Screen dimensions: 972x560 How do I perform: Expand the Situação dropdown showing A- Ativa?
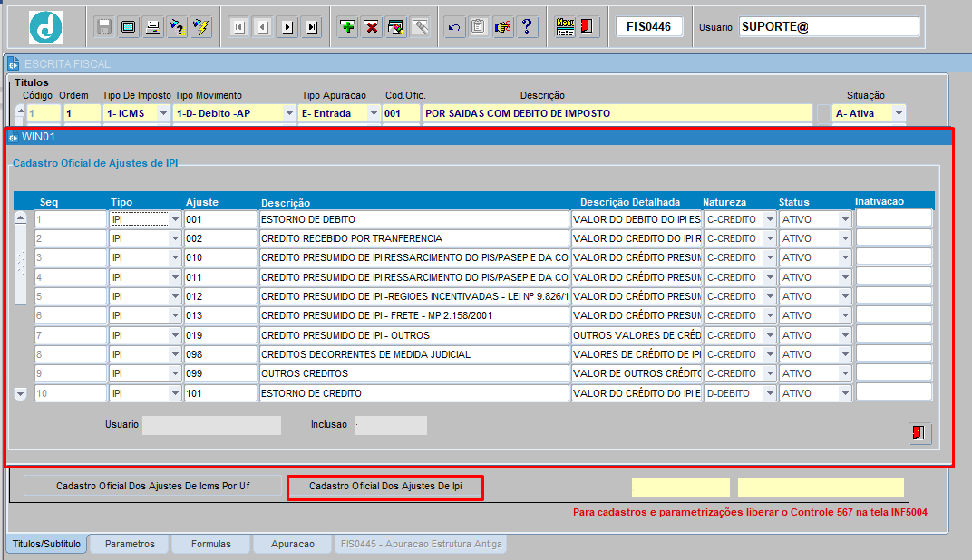pos(897,112)
